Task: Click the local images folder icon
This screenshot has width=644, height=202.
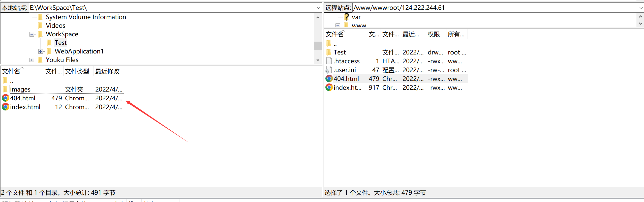Action: pyautogui.click(x=5, y=89)
